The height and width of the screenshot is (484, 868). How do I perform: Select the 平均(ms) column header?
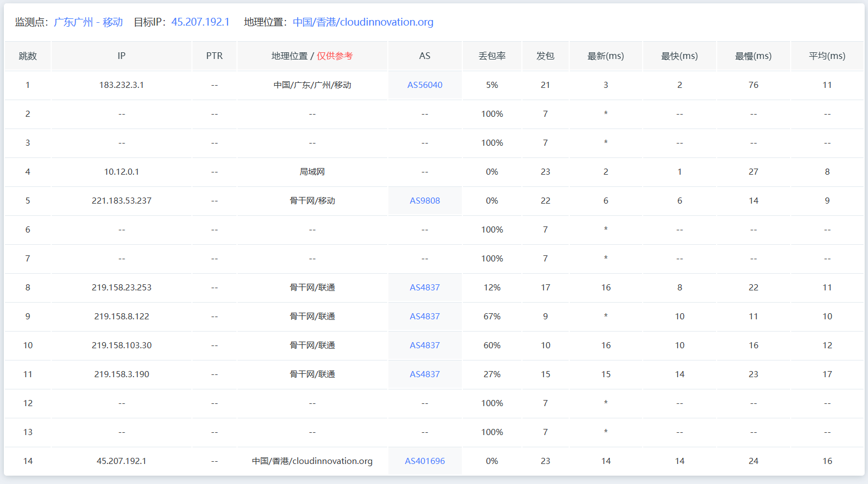[x=827, y=56]
